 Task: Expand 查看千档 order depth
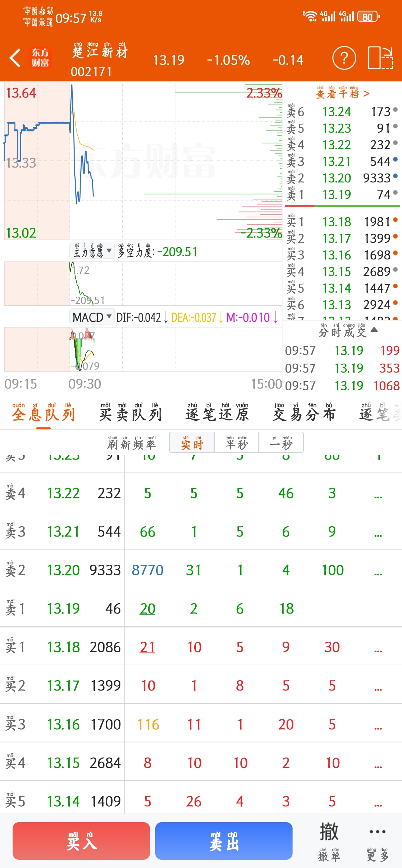tap(342, 93)
